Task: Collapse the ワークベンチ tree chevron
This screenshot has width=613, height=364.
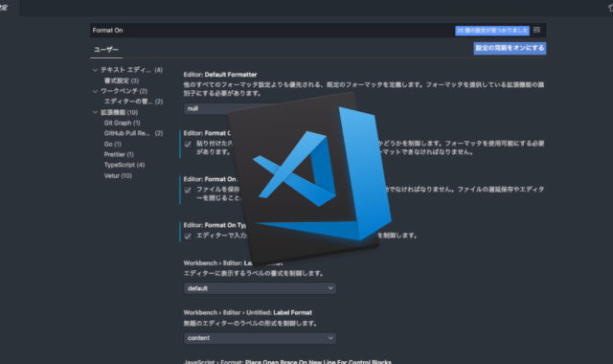Action: pyautogui.click(x=95, y=91)
